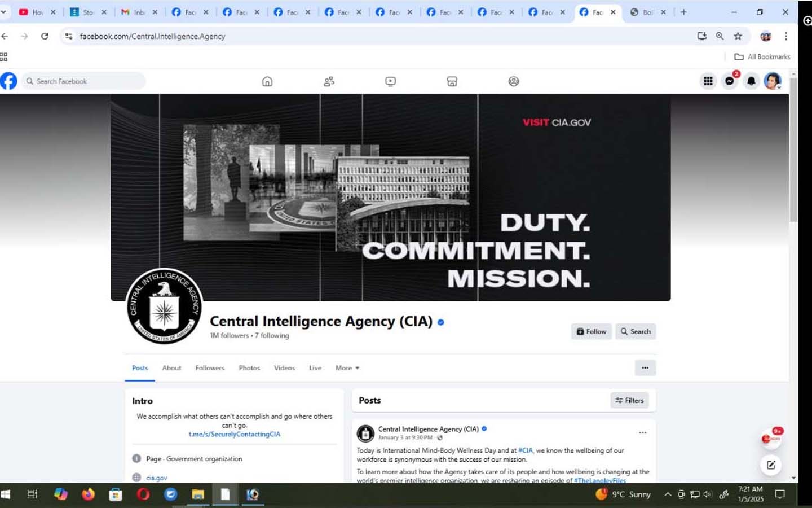The width and height of the screenshot is (812, 508).
Task: Search within the CIA page
Action: coord(636,331)
